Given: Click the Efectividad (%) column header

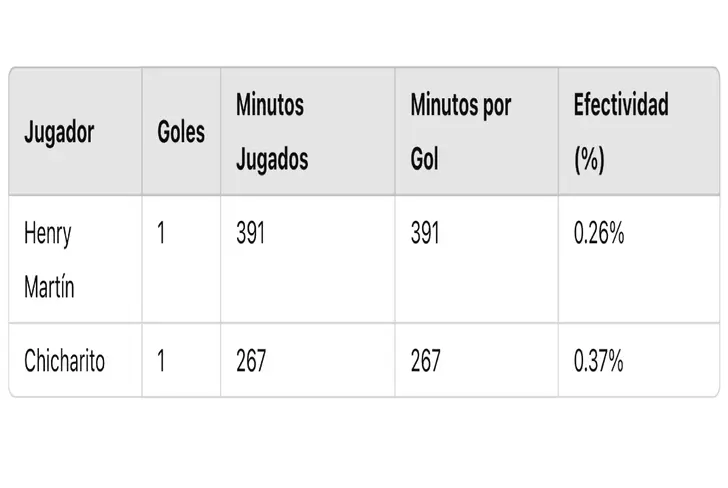Looking at the screenshot, I should pos(620,132).
